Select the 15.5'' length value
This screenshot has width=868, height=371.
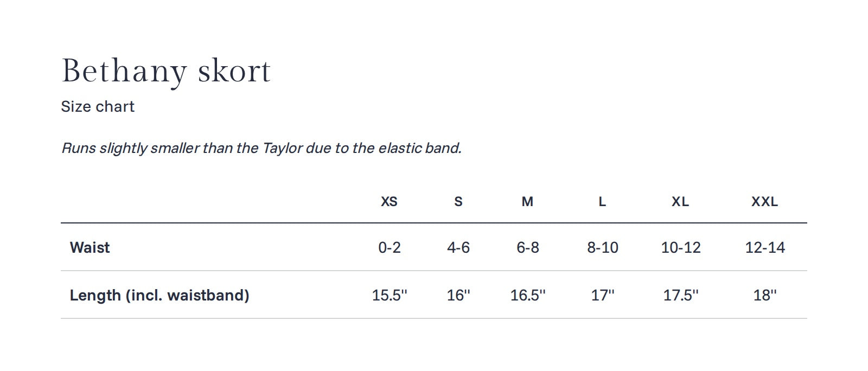coord(390,295)
